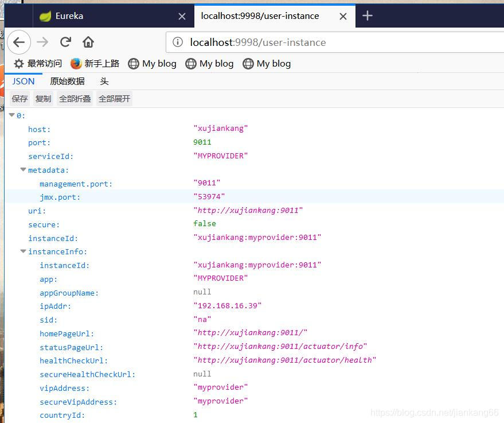This screenshot has height=423, width=504.
Task: Click the secure value false
Action: click(x=205, y=224)
